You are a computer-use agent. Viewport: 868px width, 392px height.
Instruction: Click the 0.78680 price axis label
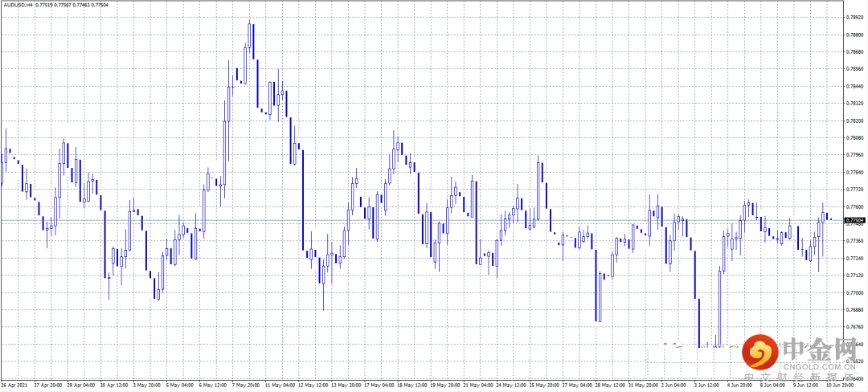pos(854,52)
